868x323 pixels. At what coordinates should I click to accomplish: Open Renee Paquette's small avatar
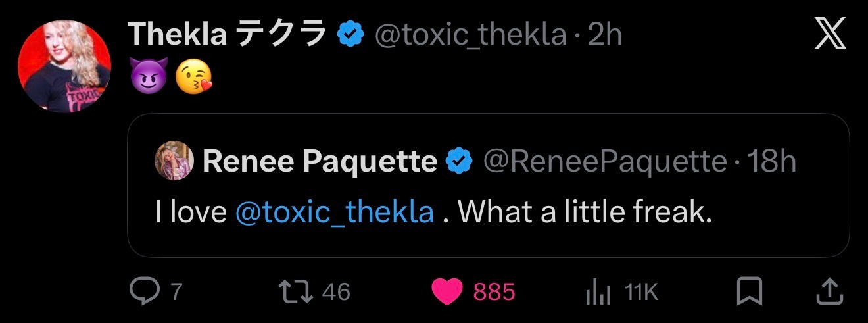click(174, 161)
